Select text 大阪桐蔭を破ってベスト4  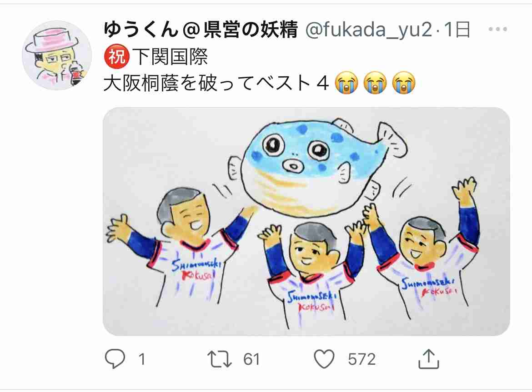(x=216, y=83)
